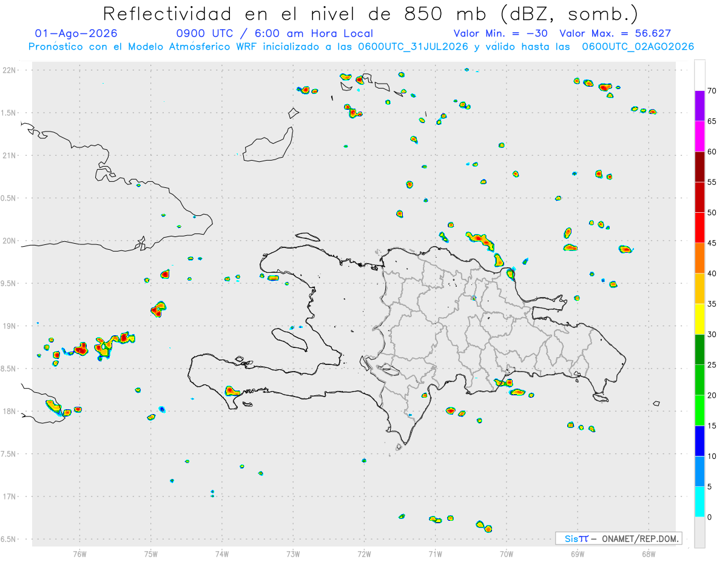The height and width of the screenshot is (562, 728).
Task: Pick the yellow 30–35 dBZ legend swatch
Action: (x=699, y=319)
